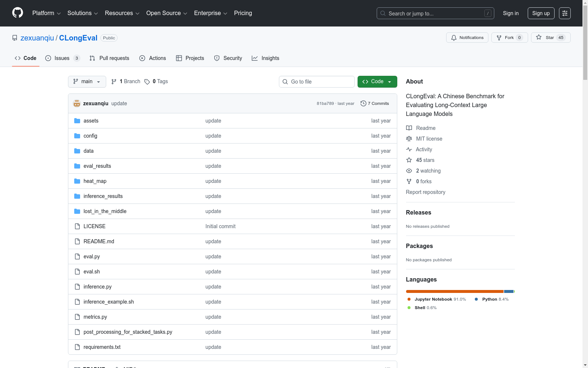The width and height of the screenshot is (588, 368).
Task: Fork the CLongEval repository
Action: (510, 38)
